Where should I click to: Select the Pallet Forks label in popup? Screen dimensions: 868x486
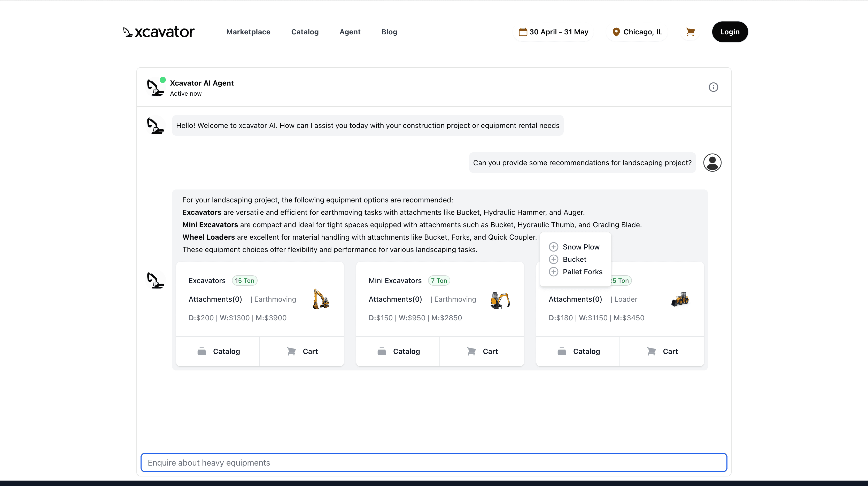click(583, 272)
